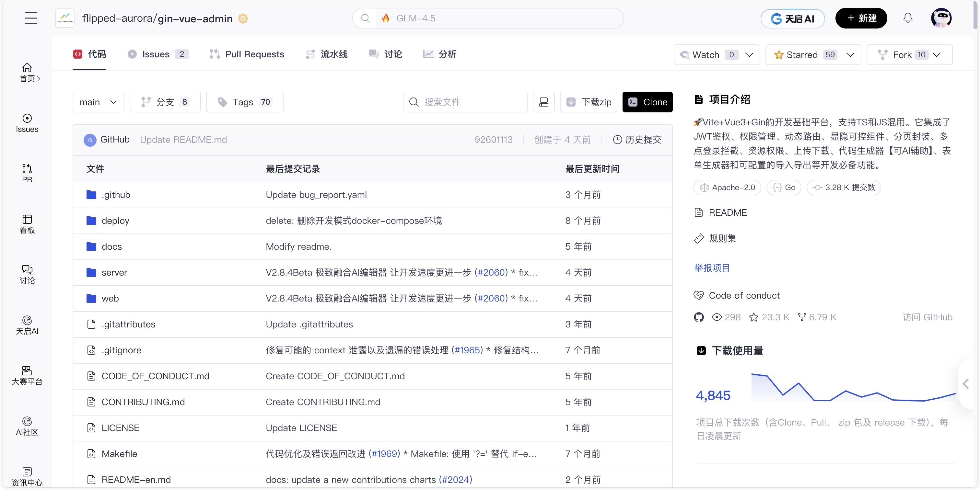Open the .gitignore file
The image size is (980, 490).
pos(121,350)
